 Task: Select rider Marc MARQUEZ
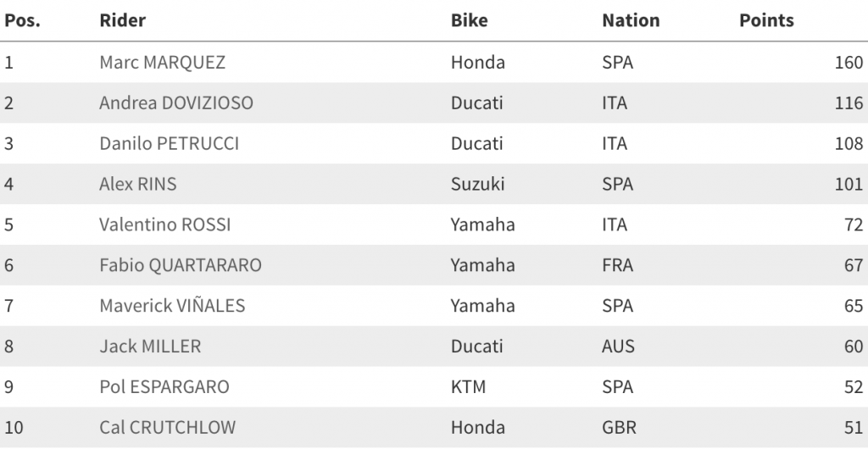162,63
